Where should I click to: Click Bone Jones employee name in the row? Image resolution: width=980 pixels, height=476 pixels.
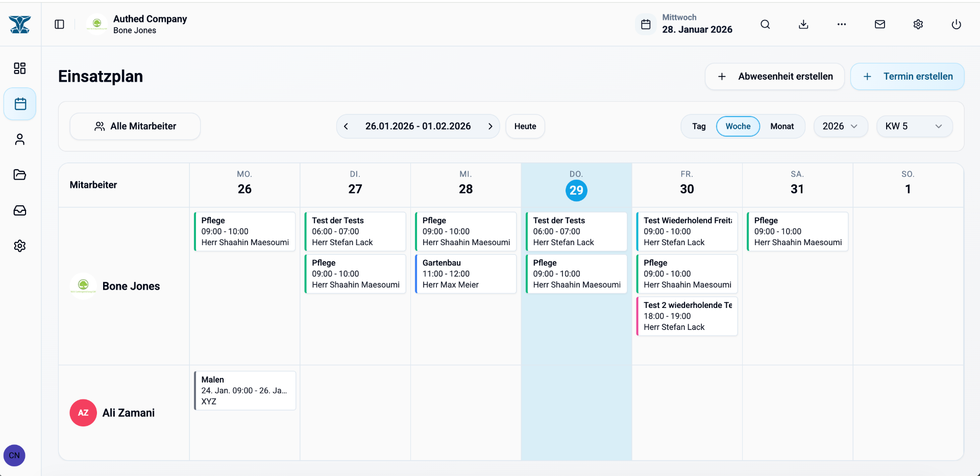click(131, 286)
